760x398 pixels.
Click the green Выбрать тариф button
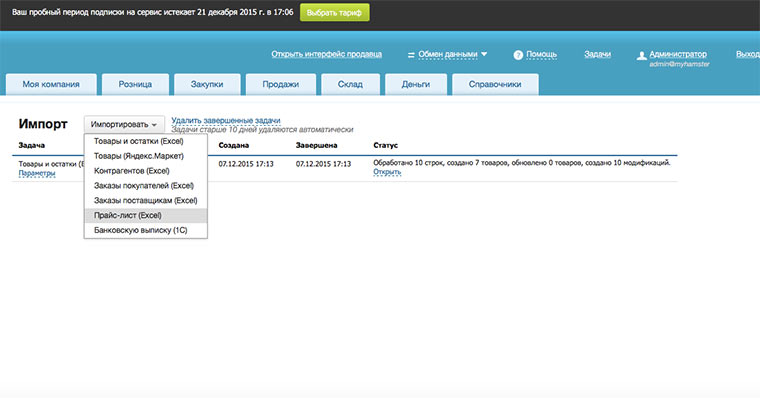pyautogui.click(x=334, y=13)
